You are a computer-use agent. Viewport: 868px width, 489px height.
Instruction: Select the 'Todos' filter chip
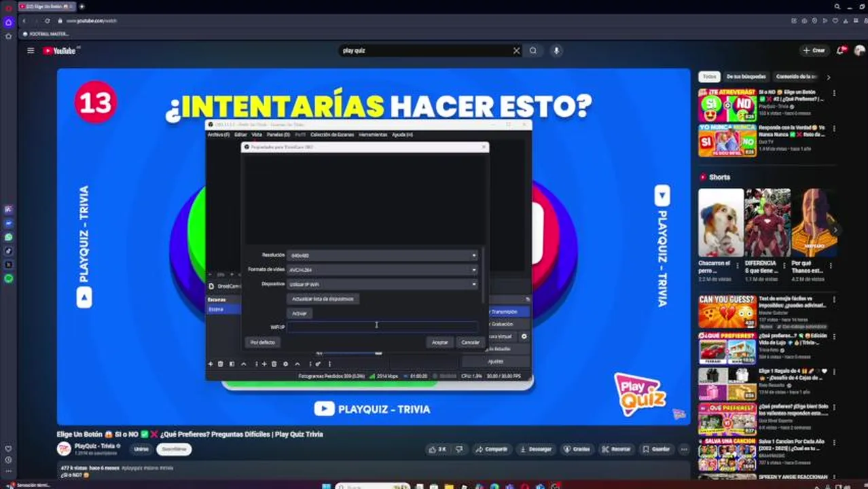coord(709,77)
